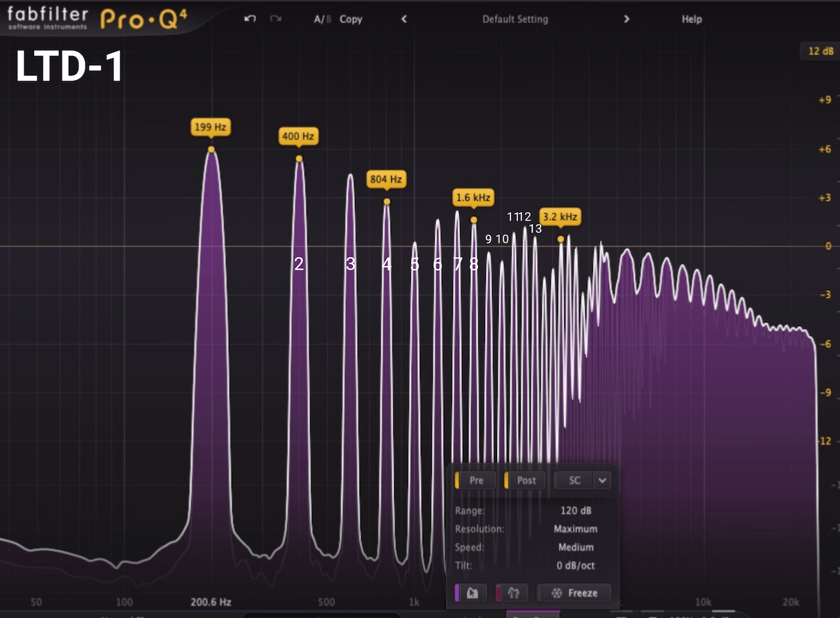Open the 12 dB display range control

coord(820,51)
